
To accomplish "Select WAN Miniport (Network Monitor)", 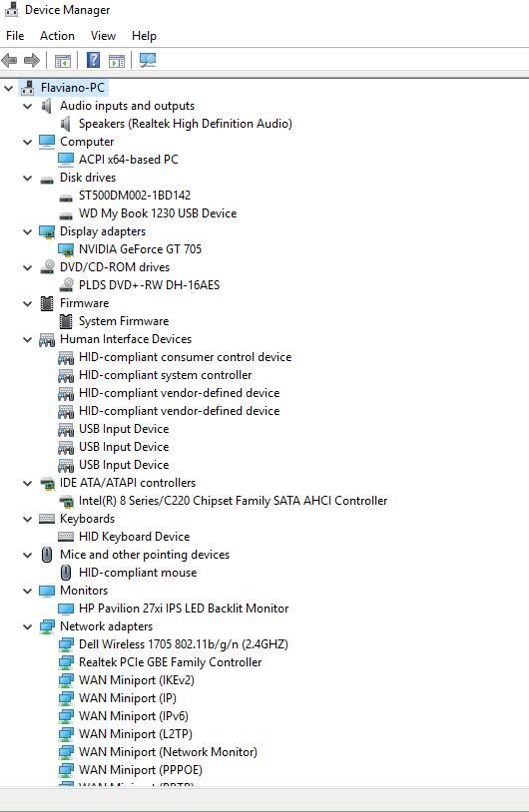I will [x=168, y=752].
